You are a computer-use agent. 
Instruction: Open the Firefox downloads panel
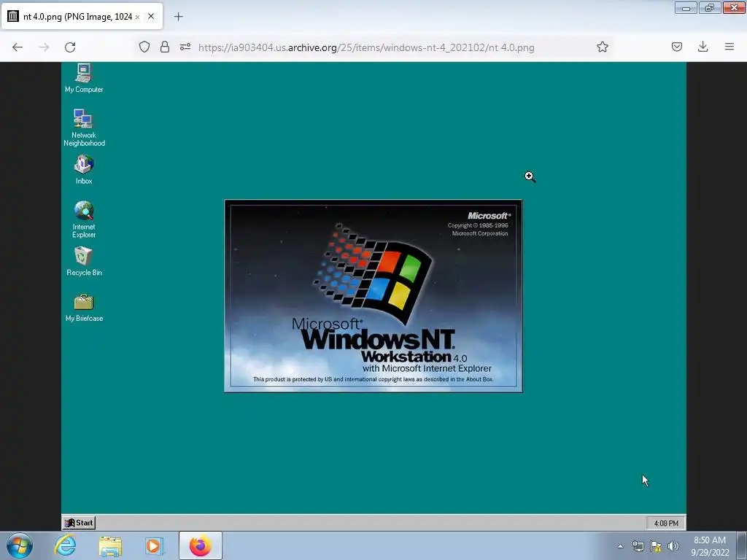click(703, 47)
